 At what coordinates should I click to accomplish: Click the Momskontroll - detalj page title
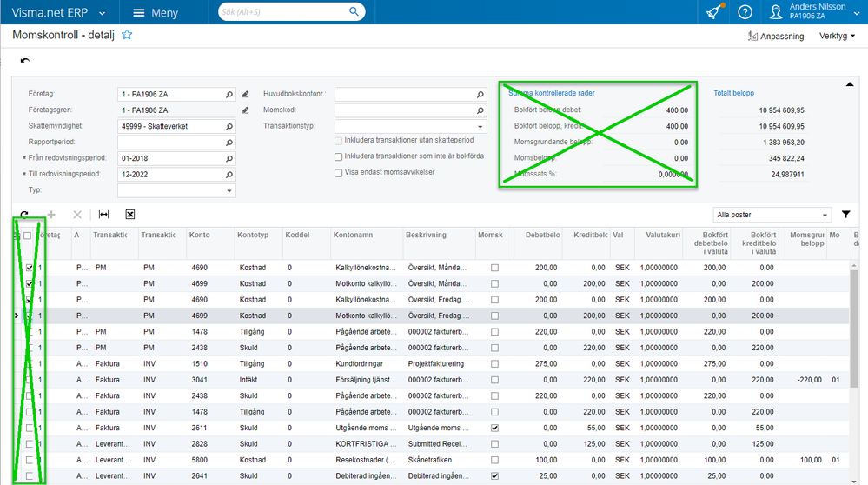63,35
